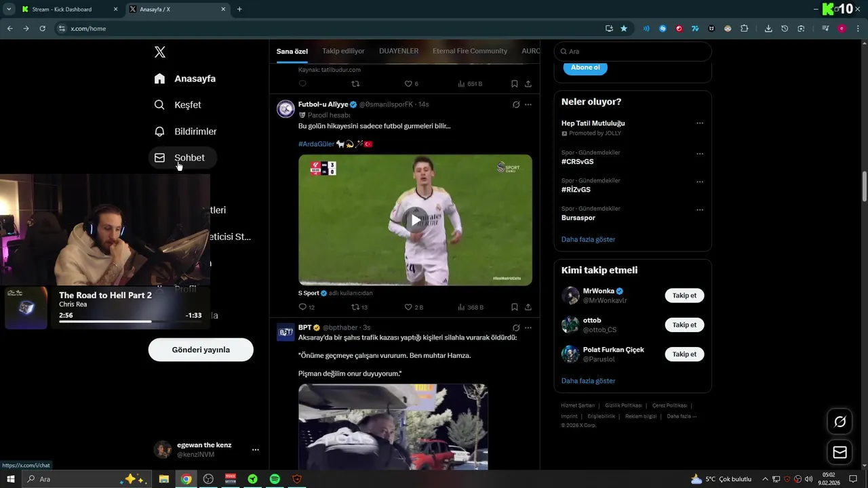
Task: Repost the Futbol-u Aliyye post
Action: point(359,307)
